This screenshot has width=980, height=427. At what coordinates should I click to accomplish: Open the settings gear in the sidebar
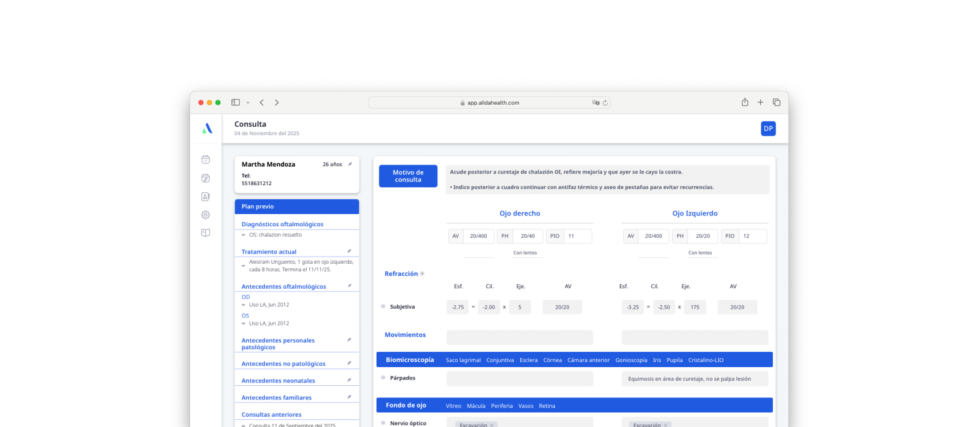pos(206,215)
